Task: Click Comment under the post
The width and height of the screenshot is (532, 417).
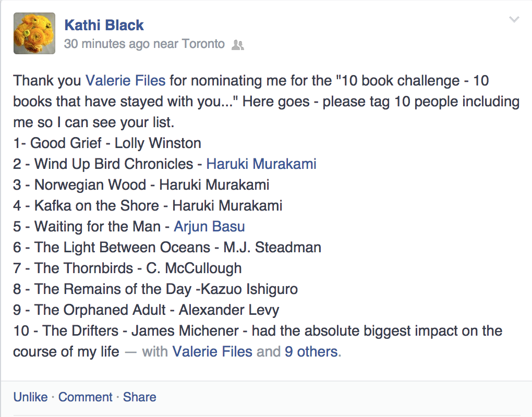Action: click(86, 397)
